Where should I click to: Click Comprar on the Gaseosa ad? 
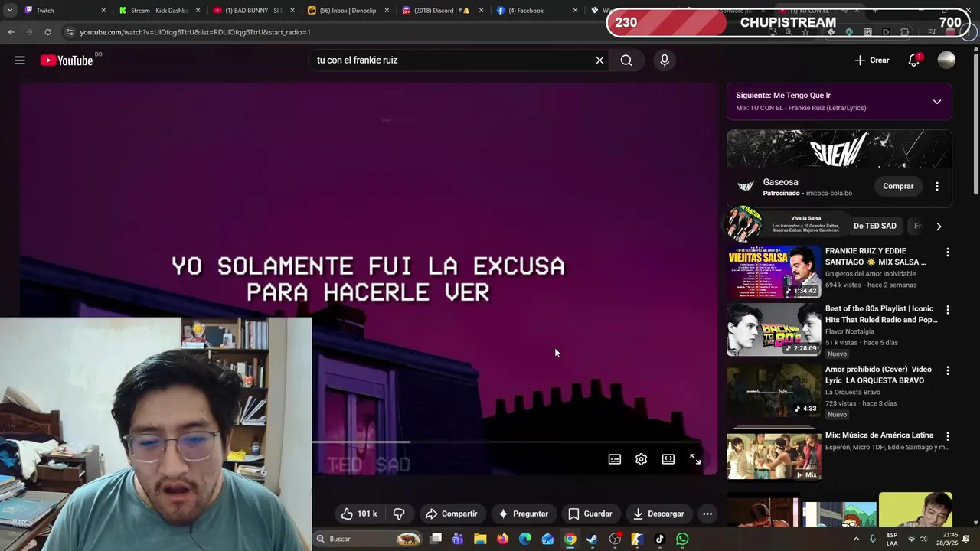[x=898, y=186]
